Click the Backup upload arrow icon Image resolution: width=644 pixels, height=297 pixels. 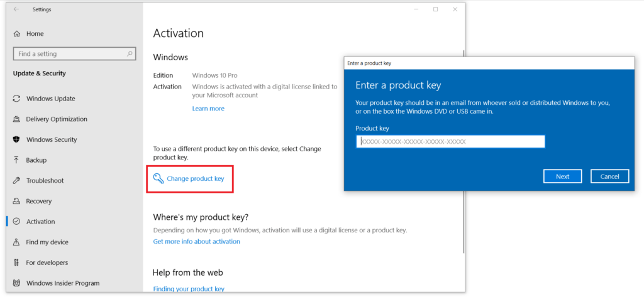[17, 160]
